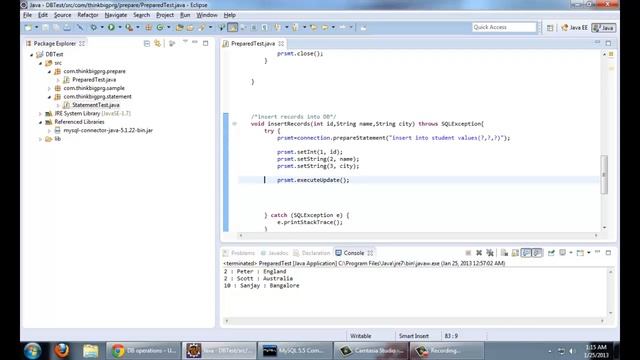Toggle Link with Editor in Package Explorer

click(x=158, y=43)
